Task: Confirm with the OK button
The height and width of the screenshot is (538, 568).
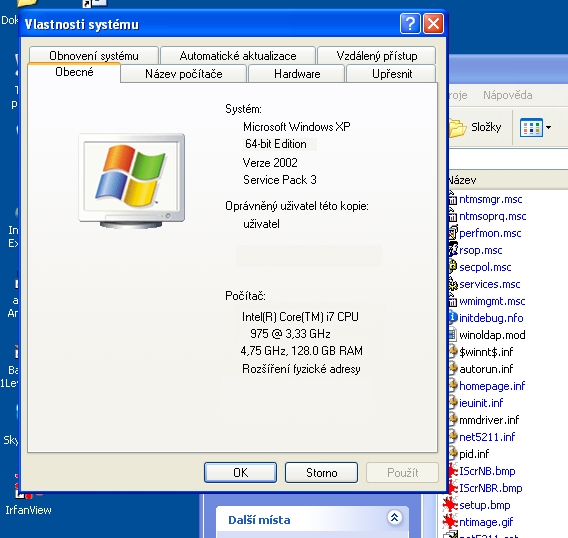Action: click(x=241, y=472)
